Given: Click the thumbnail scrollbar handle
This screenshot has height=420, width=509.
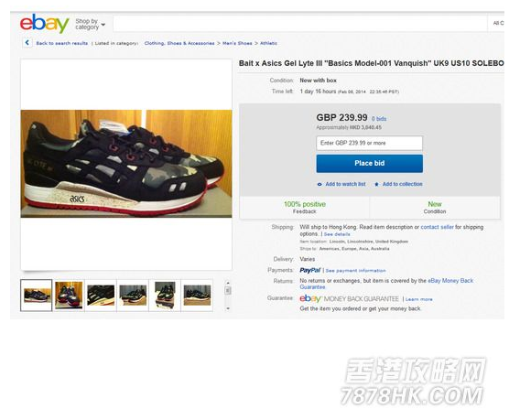Looking at the screenshot, I should [x=228, y=290].
